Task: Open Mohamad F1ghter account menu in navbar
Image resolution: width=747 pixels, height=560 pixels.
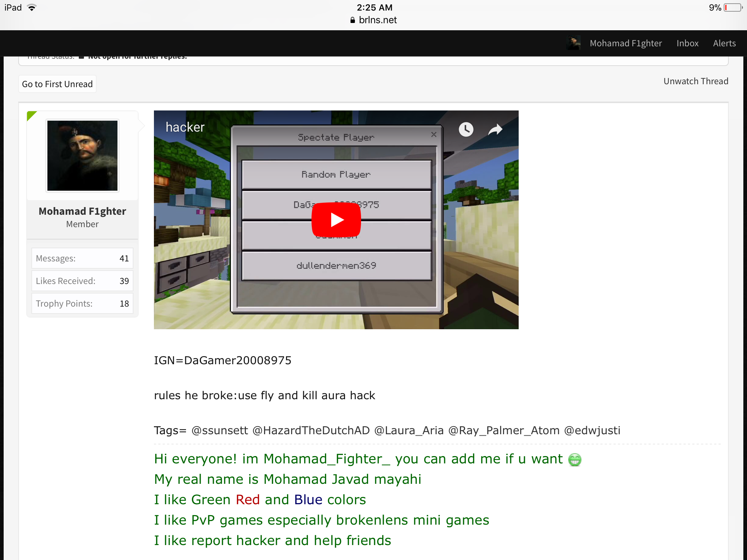Action: point(626,43)
